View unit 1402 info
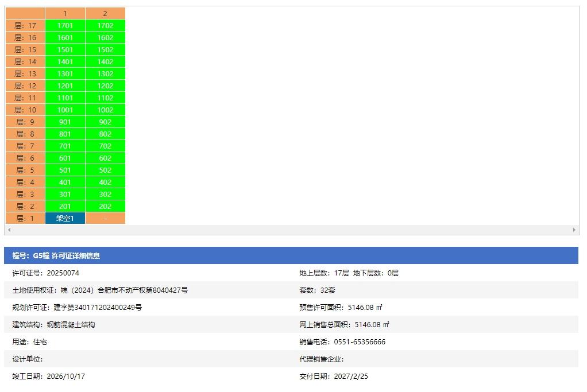The width and height of the screenshot is (587, 392). pyautogui.click(x=105, y=62)
